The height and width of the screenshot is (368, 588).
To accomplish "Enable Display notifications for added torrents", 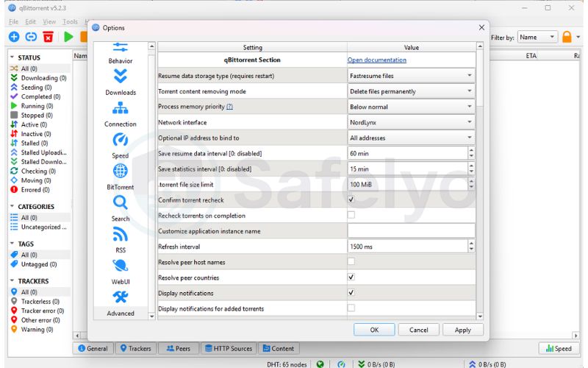I will (x=351, y=308).
